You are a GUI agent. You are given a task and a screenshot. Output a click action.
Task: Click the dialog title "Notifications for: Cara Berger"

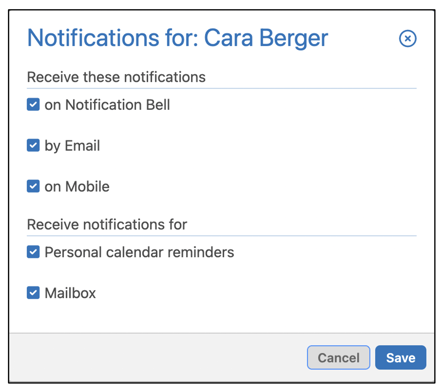(177, 38)
